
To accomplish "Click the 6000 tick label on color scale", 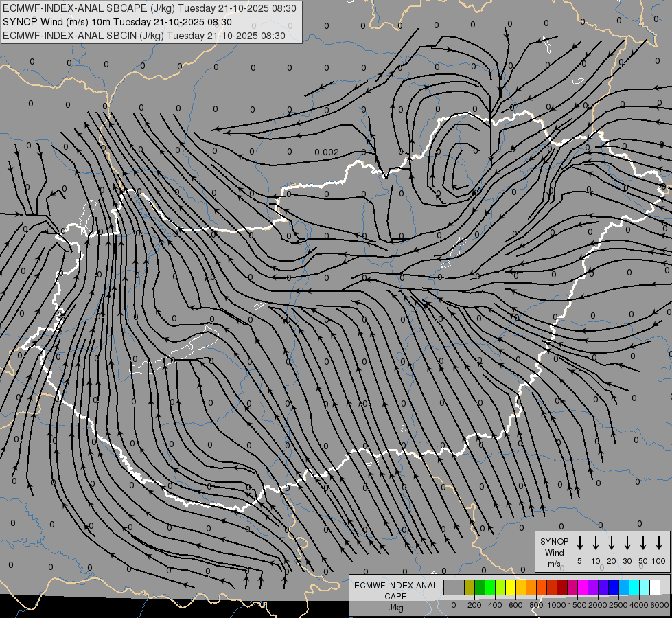I will [660, 605].
